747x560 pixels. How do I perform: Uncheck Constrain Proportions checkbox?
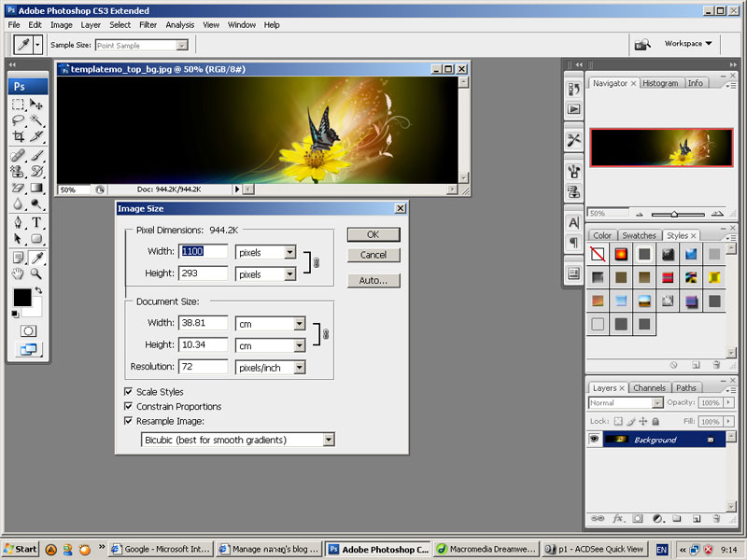click(128, 406)
